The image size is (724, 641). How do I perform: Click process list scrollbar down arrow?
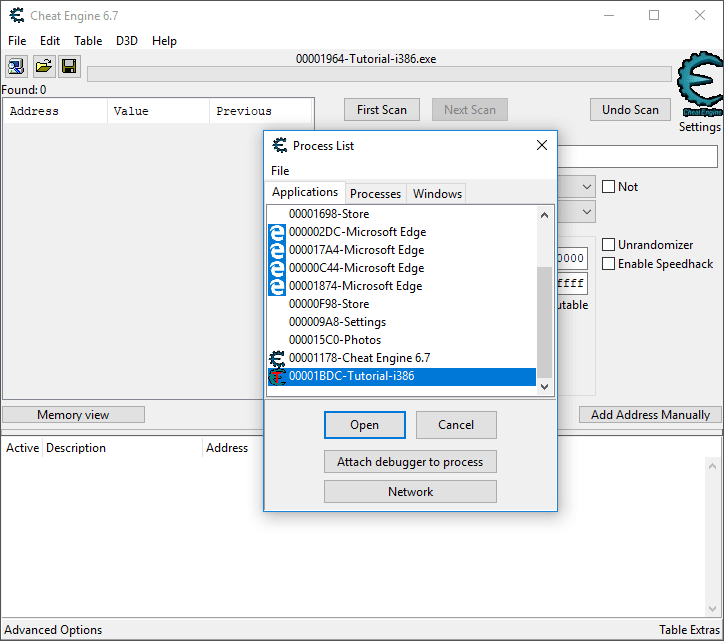pos(544,387)
